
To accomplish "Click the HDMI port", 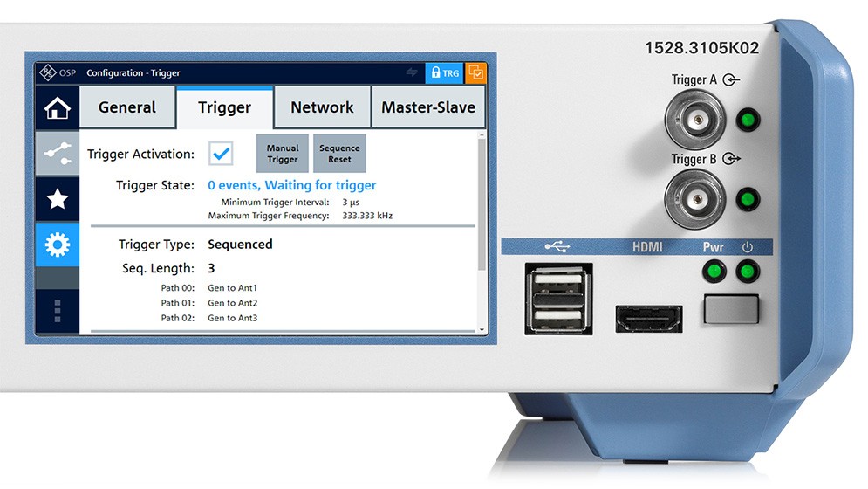I will tap(649, 320).
